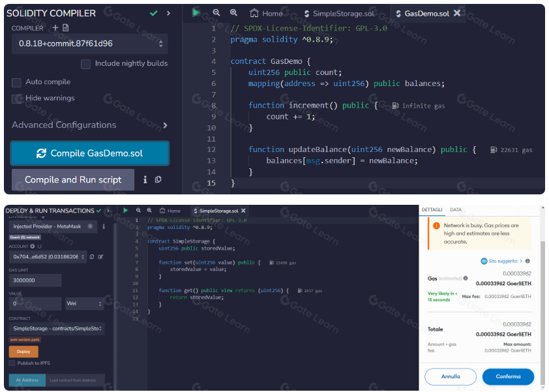The height and width of the screenshot is (392, 549).
Task: Click Compile GasDemo.sol button
Action: tap(89, 153)
